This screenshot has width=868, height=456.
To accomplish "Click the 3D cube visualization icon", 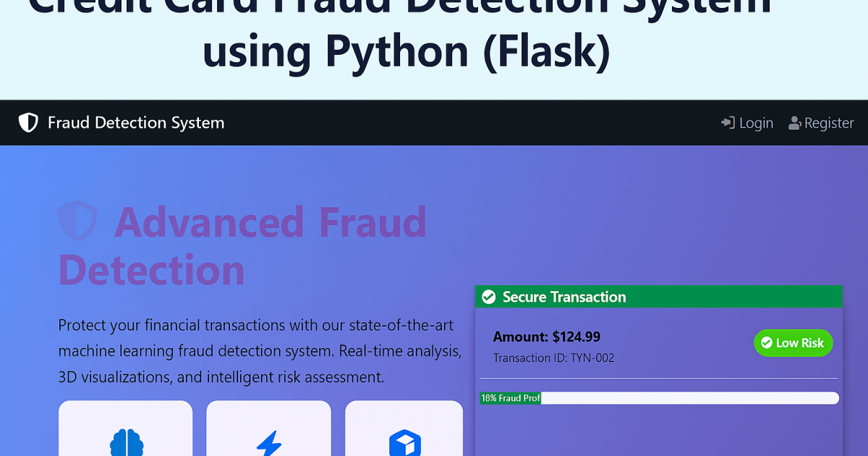I will [404, 443].
